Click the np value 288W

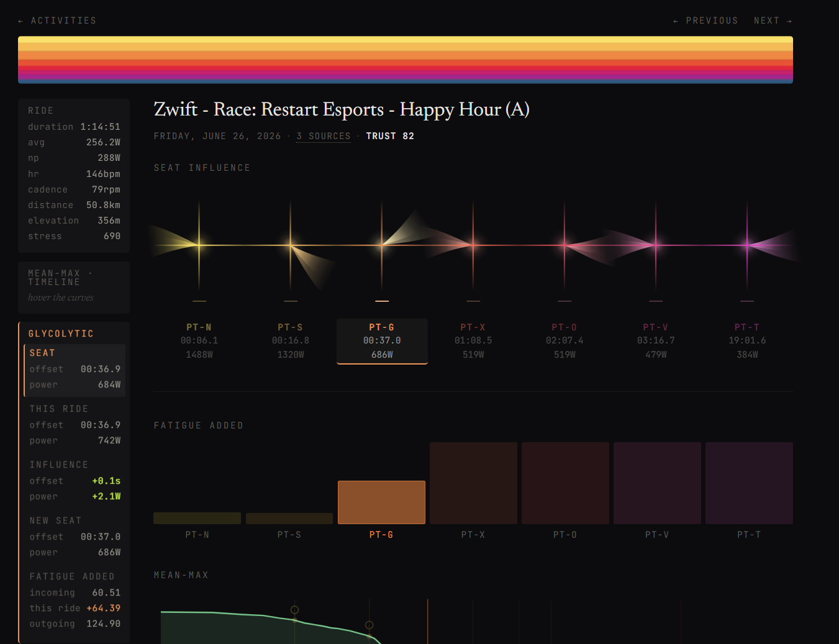click(x=109, y=158)
